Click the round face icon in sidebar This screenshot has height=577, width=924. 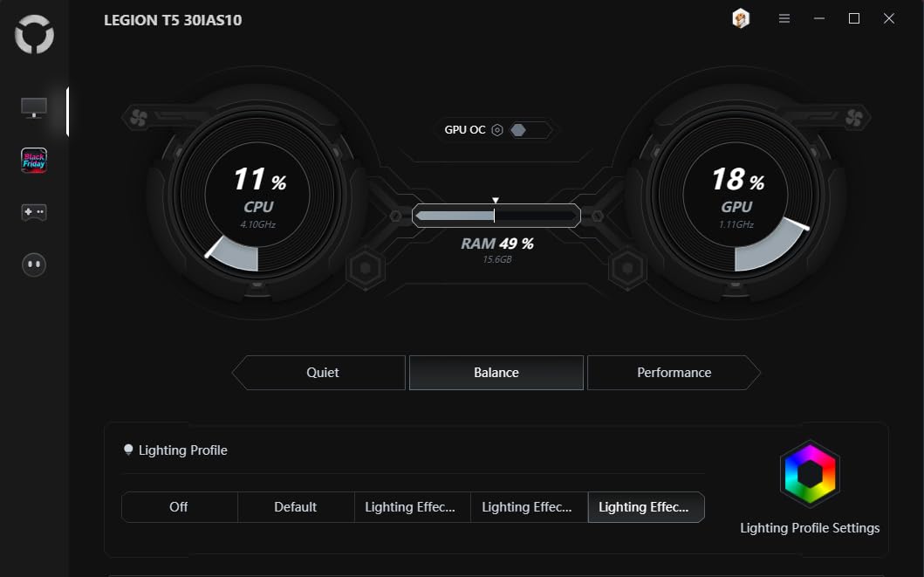(x=34, y=264)
